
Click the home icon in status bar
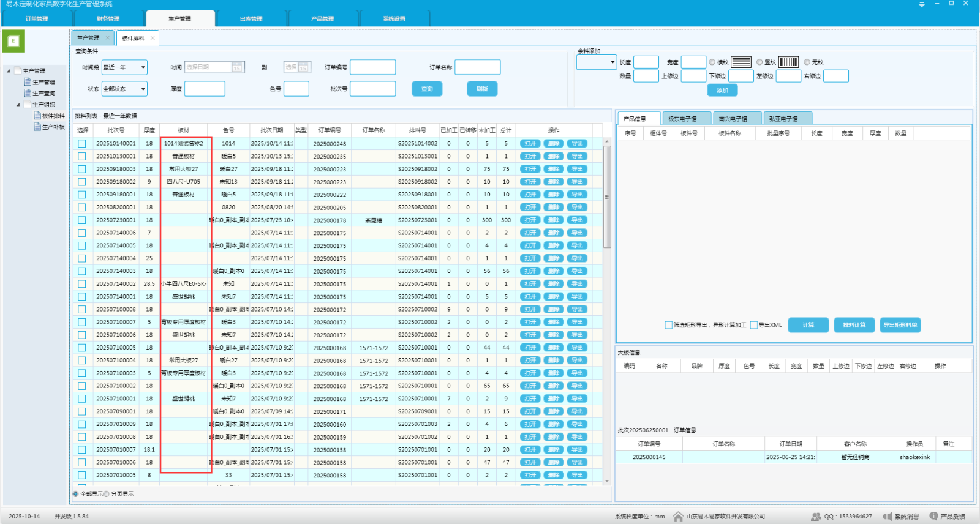tap(678, 517)
